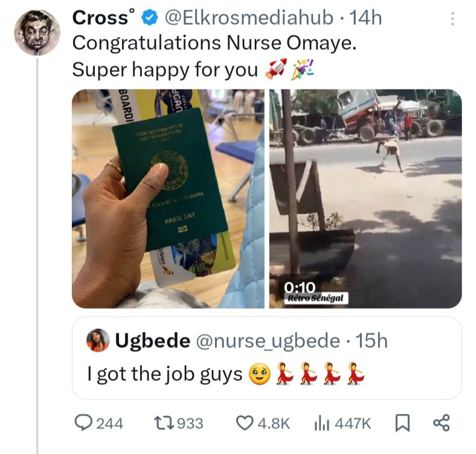Open the share icon
476x454 pixels.
pos(440,422)
